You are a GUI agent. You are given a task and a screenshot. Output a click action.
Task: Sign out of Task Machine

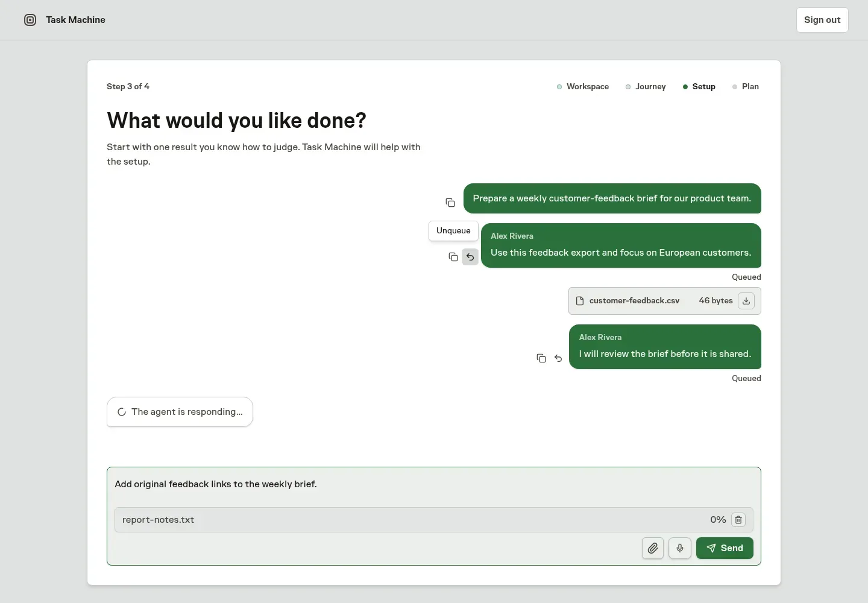coord(822,20)
